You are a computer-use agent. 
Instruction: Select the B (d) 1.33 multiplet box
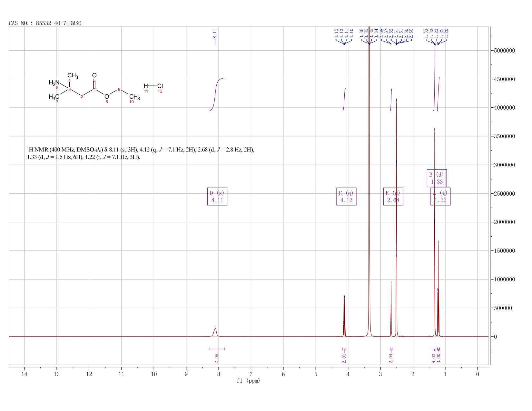pyautogui.click(x=437, y=178)
